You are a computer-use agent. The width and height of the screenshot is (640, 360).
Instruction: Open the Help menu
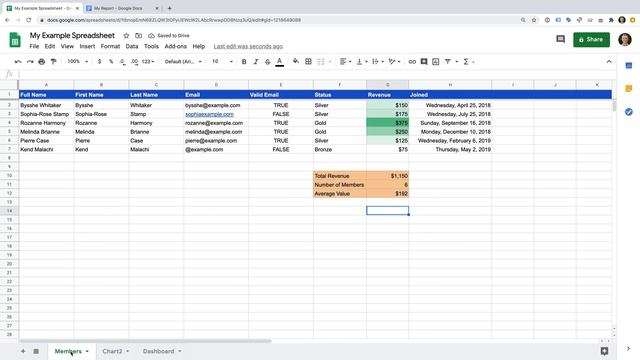[x=199, y=47]
